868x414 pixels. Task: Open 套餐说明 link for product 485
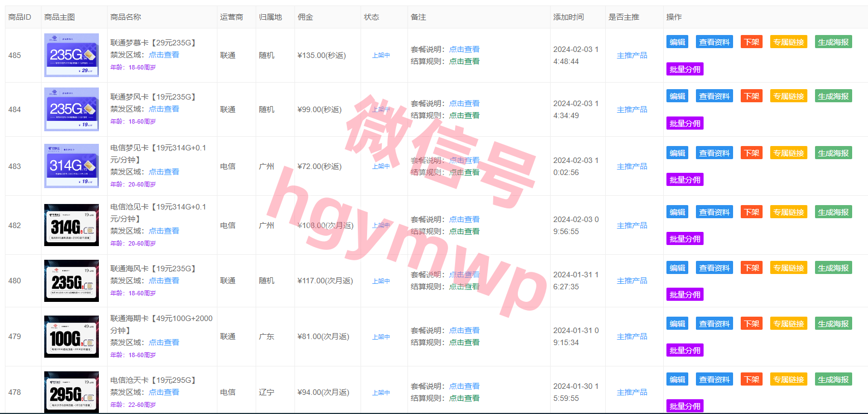tap(464, 49)
